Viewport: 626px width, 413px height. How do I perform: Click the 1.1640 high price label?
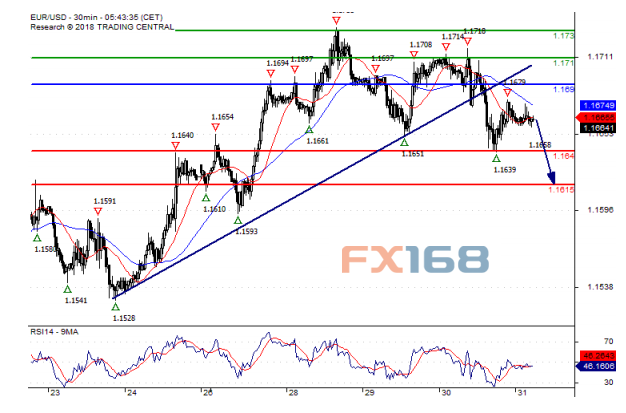182,135
